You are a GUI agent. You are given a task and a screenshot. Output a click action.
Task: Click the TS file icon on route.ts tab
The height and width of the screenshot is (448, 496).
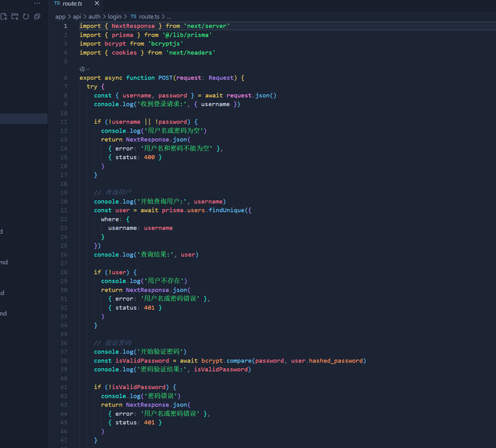tap(57, 3)
